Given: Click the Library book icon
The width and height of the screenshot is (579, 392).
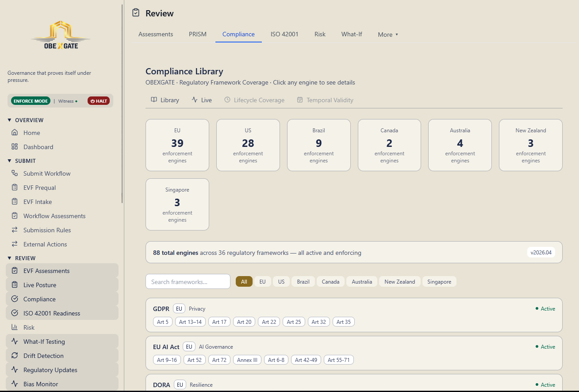Looking at the screenshot, I should 154,100.
